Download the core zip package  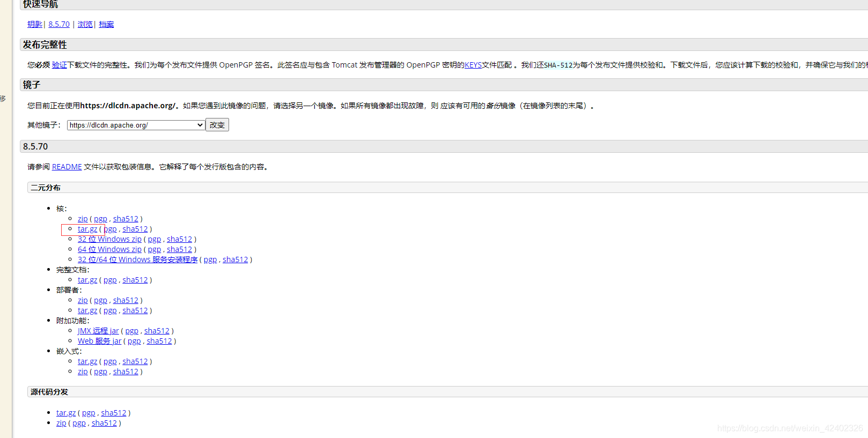tap(83, 219)
